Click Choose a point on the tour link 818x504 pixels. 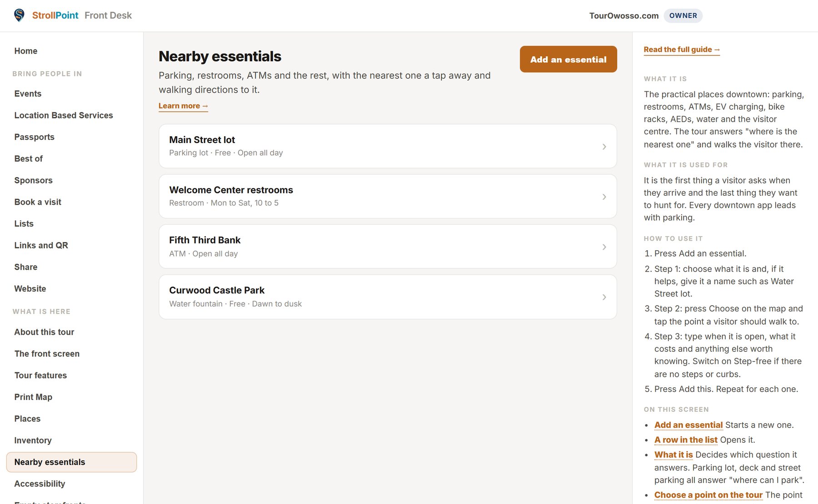click(708, 495)
